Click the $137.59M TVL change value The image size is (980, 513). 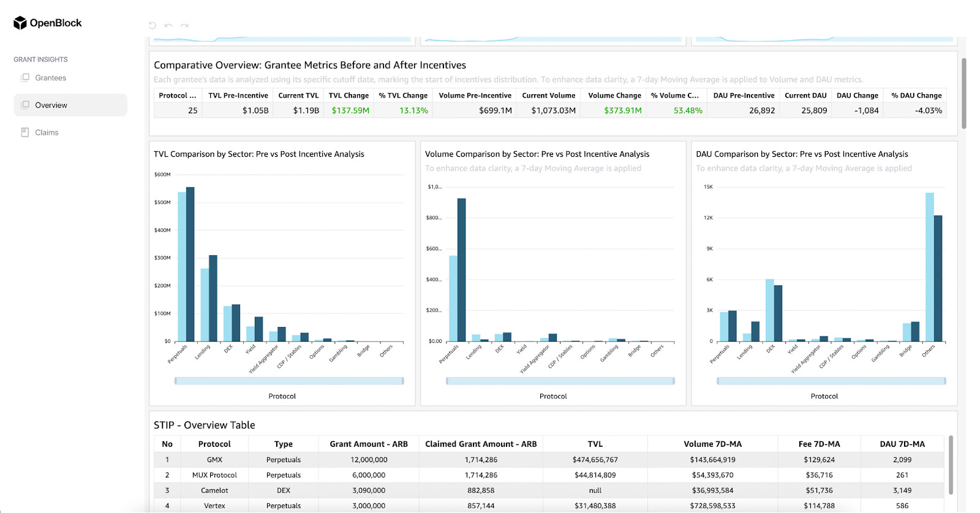pos(350,111)
